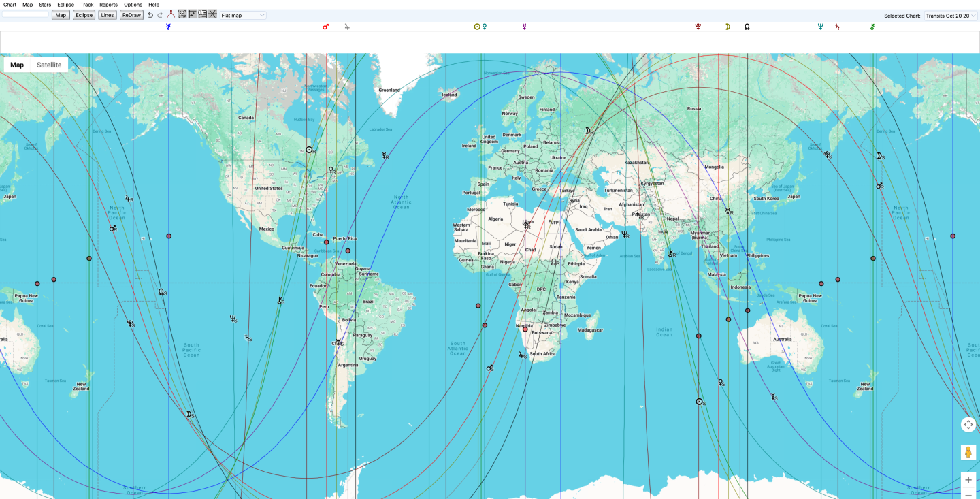Open the Track menu
The width and height of the screenshot is (980, 499).
coord(86,5)
